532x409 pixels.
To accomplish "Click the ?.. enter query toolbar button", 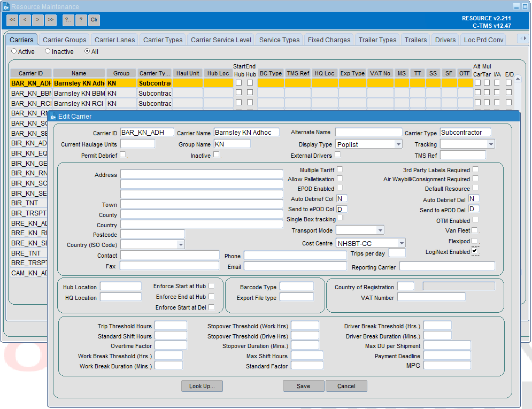I will coord(68,20).
